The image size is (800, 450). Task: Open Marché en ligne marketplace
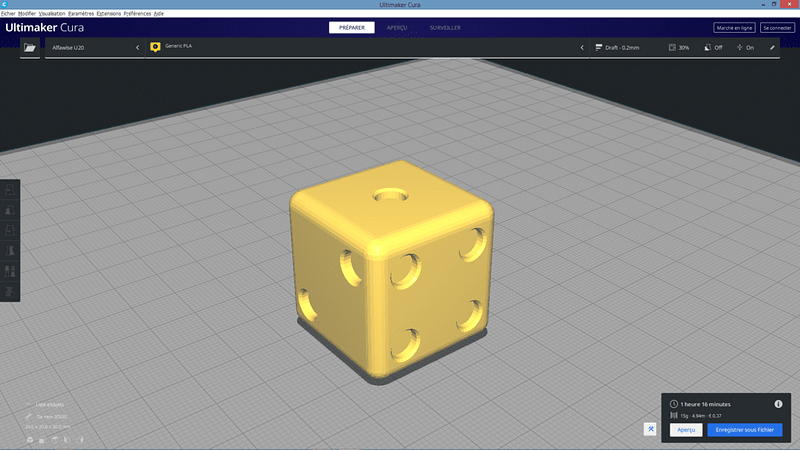tap(734, 28)
